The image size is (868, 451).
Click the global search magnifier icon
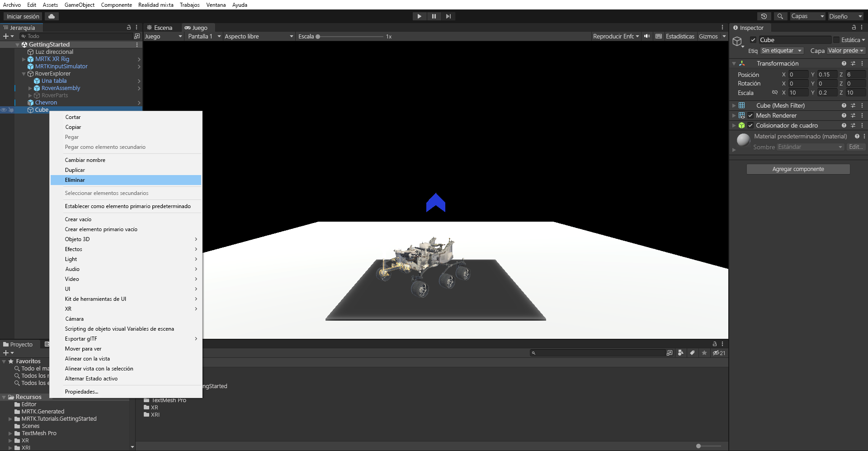point(780,16)
